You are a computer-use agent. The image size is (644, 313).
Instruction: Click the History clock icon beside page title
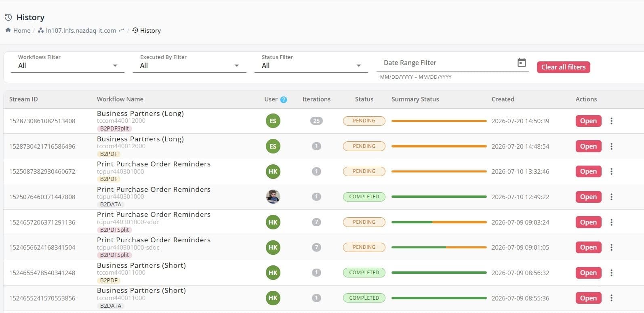(8, 17)
